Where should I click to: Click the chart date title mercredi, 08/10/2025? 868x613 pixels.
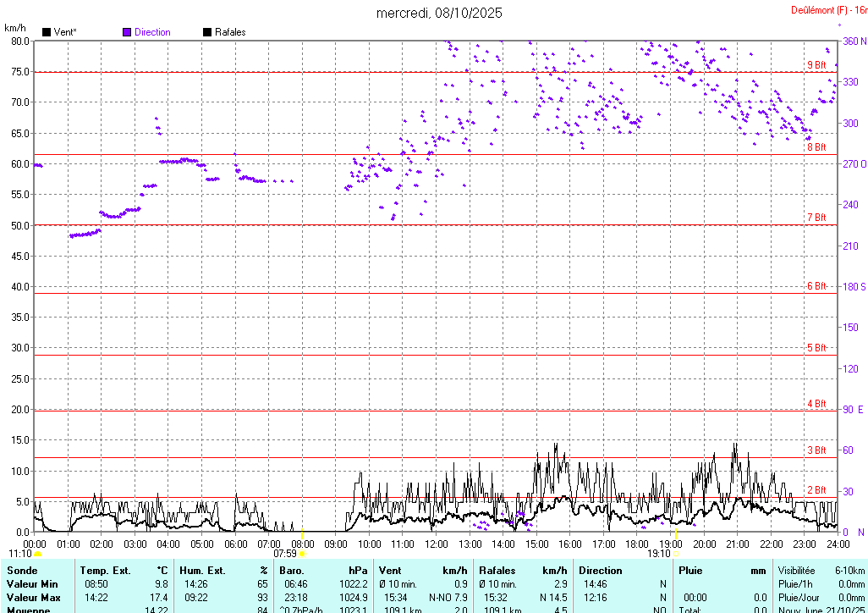coord(439,13)
